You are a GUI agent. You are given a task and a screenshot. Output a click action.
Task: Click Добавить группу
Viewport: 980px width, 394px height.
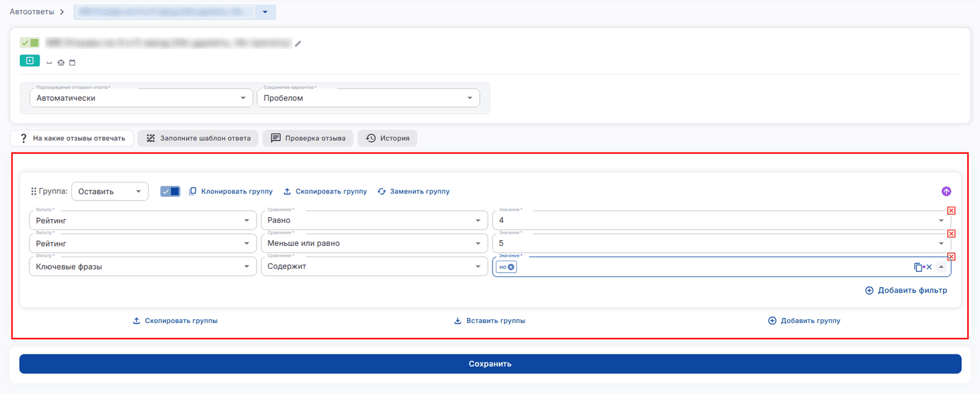pos(804,321)
